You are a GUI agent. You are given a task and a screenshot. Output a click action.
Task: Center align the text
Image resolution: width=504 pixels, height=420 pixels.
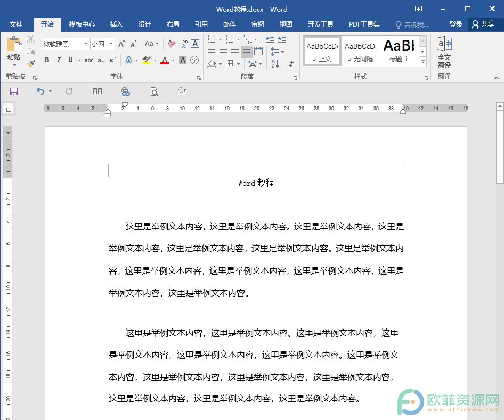223,52
